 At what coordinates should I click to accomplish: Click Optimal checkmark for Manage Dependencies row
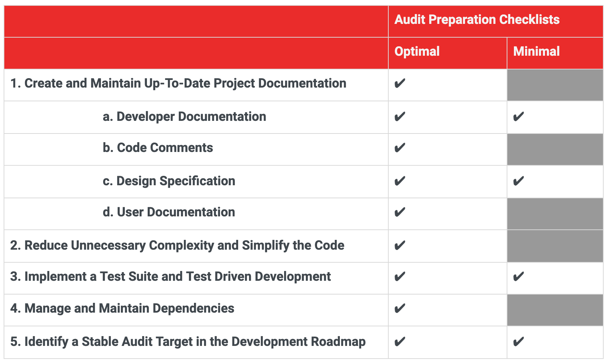click(x=400, y=309)
